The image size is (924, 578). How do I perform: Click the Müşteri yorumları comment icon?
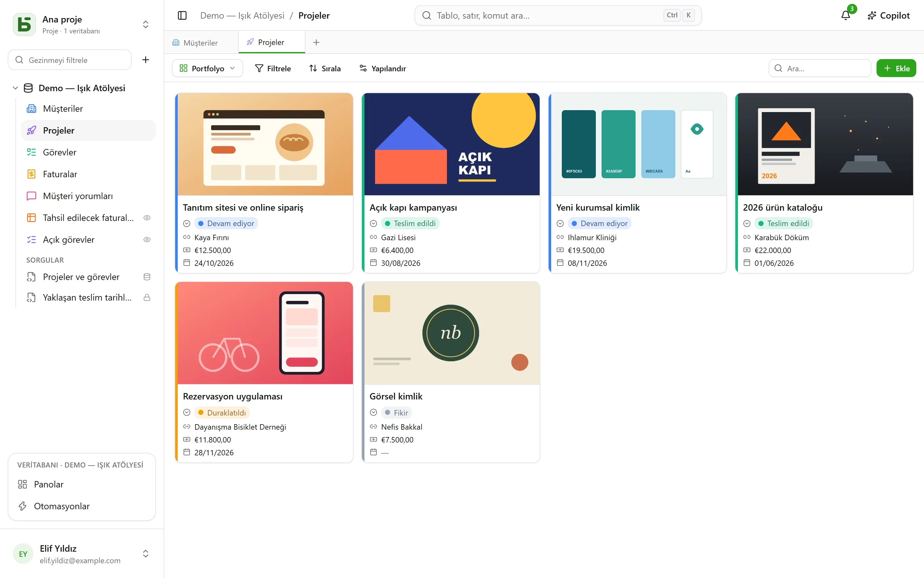click(31, 196)
